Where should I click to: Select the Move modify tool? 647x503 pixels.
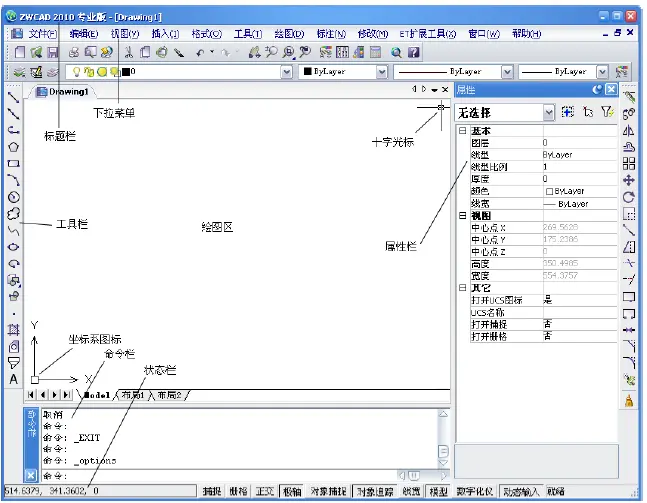pyautogui.click(x=628, y=180)
